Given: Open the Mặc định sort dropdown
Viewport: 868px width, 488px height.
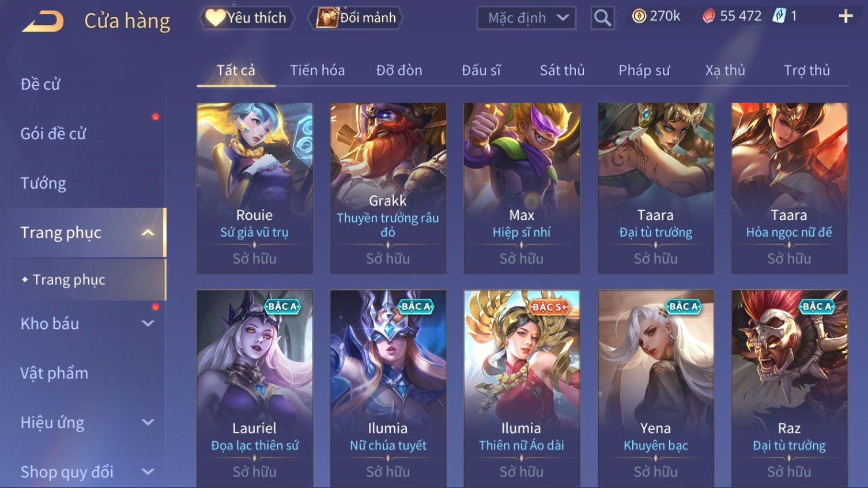Looking at the screenshot, I should click(526, 18).
